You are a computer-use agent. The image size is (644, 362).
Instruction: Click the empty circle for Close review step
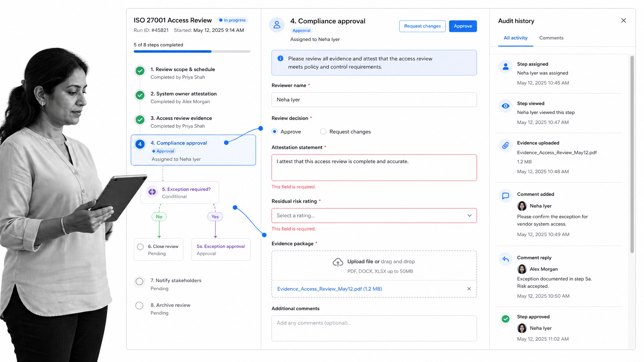140,247
